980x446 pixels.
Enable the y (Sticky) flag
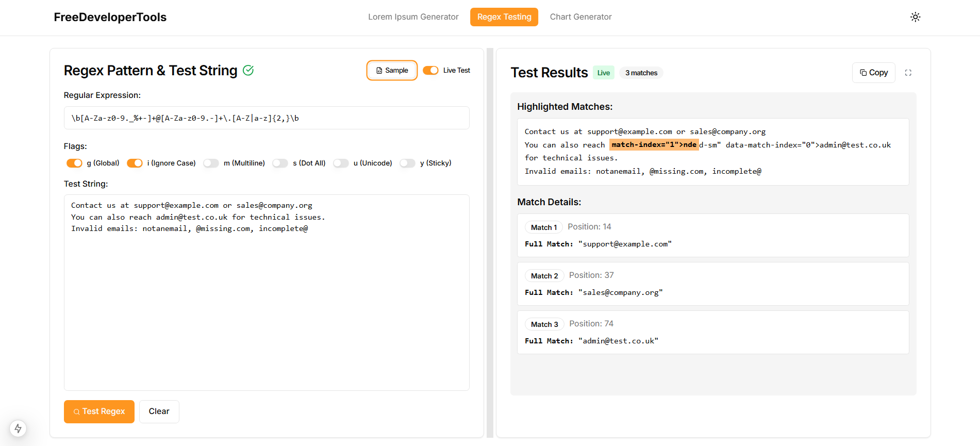tap(407, 163)
